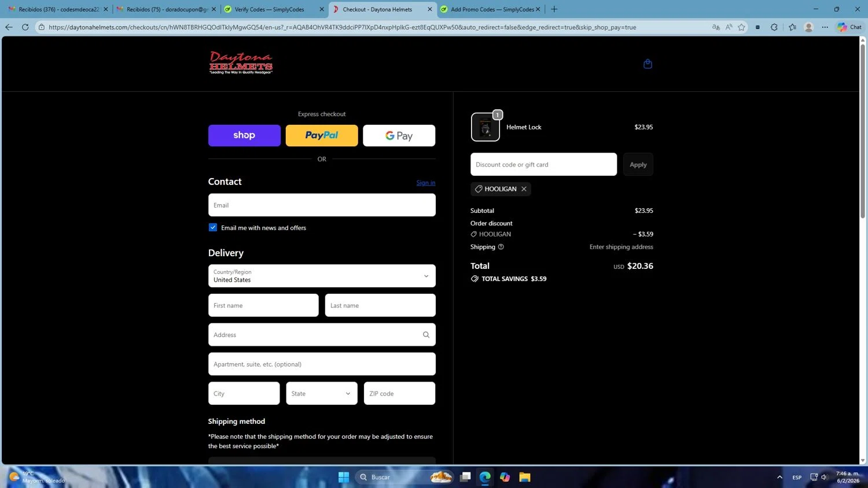Open the shopping bag cart icon
Screen dimensions: 868x488
[648, 64]
